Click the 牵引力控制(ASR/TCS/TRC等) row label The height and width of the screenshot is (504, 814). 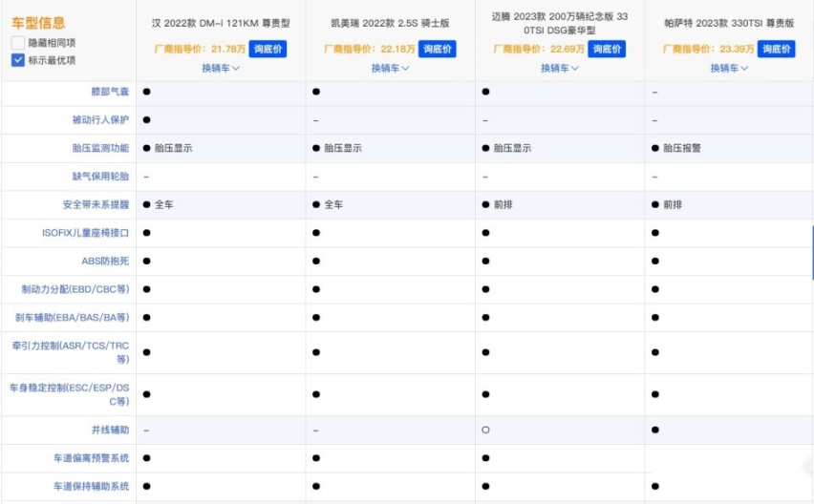(x=71, y=352)
